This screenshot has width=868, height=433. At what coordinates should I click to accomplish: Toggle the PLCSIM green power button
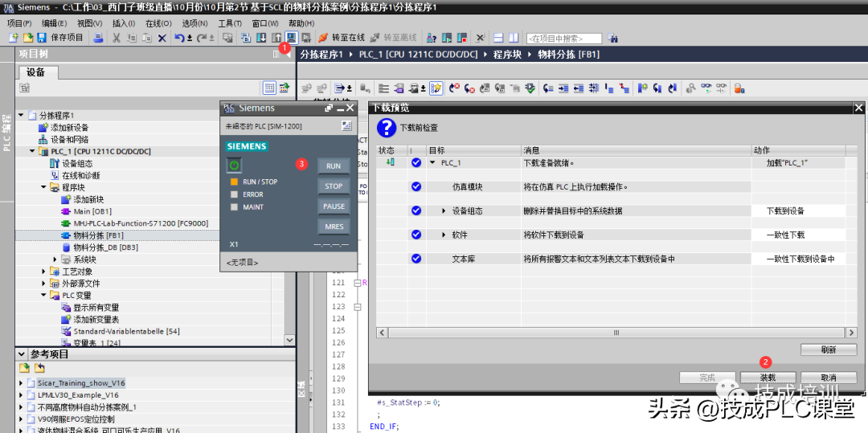click(x=234, y=165)
